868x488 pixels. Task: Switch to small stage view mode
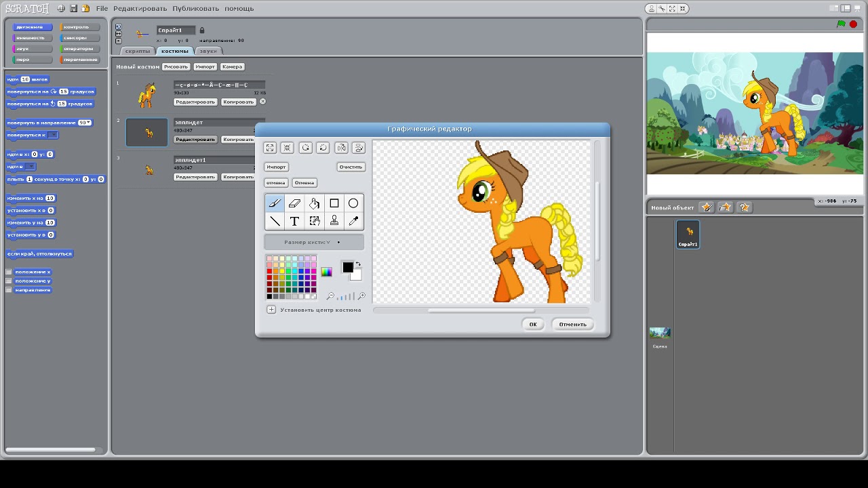tap(835, 9)
